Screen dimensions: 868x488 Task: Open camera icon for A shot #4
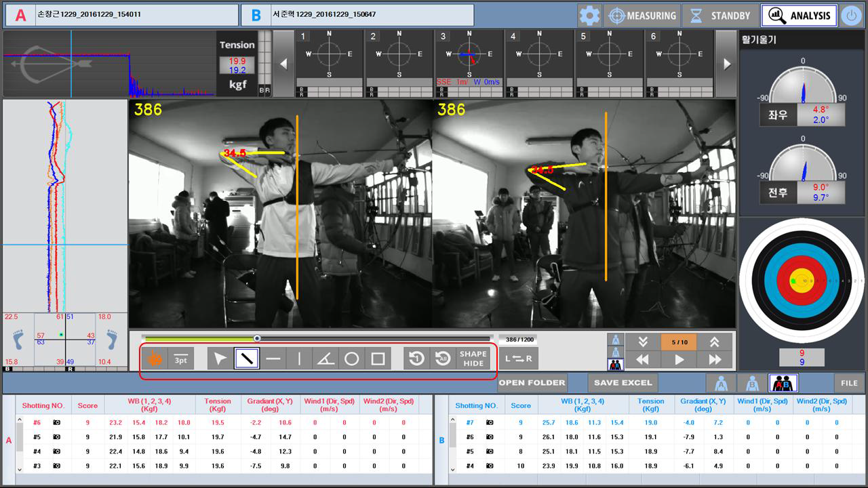click(56, 451)
